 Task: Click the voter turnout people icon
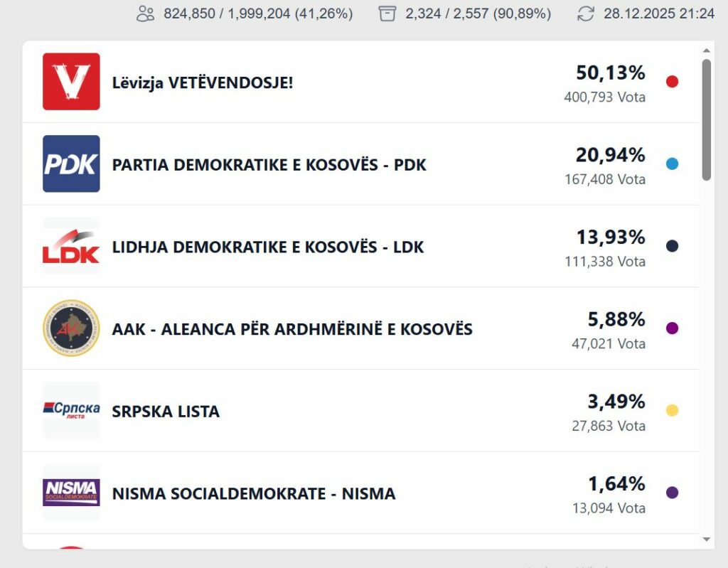tap(146, 14)
